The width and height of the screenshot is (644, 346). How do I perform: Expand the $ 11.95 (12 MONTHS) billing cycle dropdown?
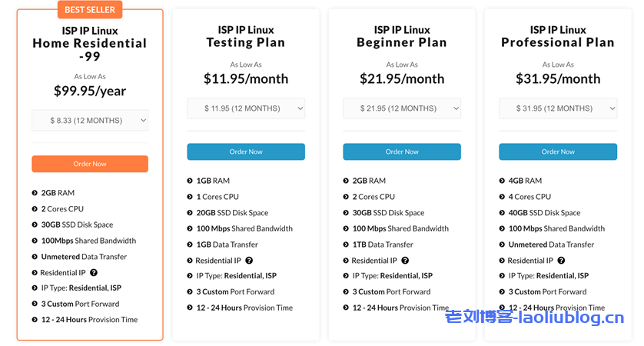pyautogui.click(x=246, y=108)
